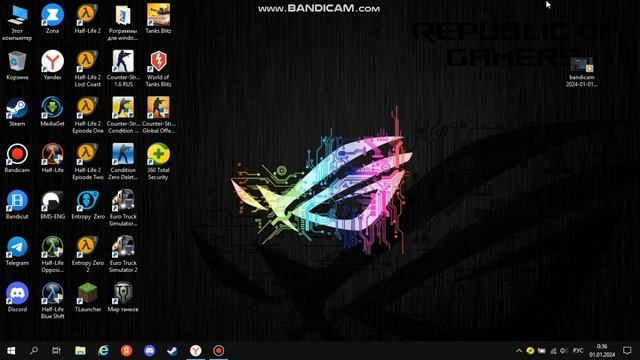Select Half-Life 2 Episode Two shortcut
This screenshot has width=640, height=360.
pos(87,162)
